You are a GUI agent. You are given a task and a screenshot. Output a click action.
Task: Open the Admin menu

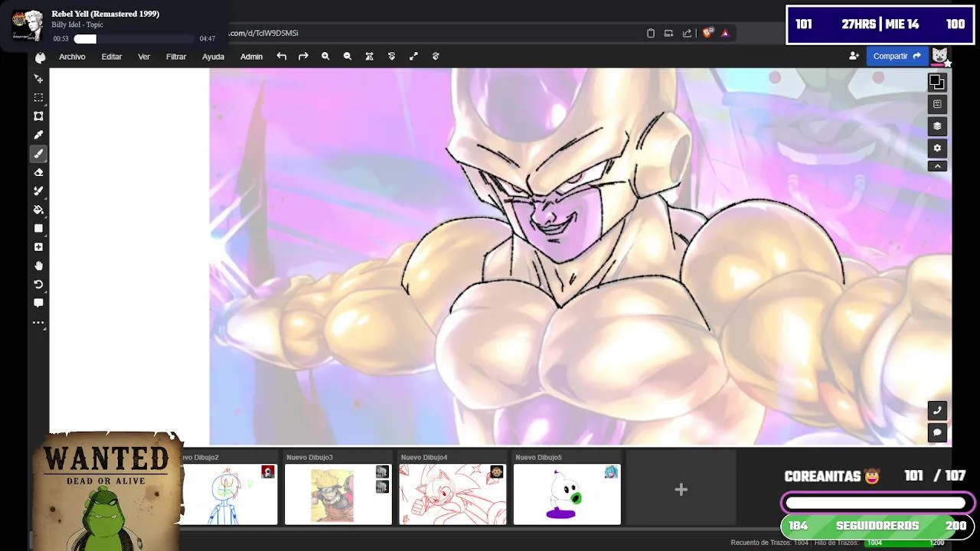tap(251, 57)
